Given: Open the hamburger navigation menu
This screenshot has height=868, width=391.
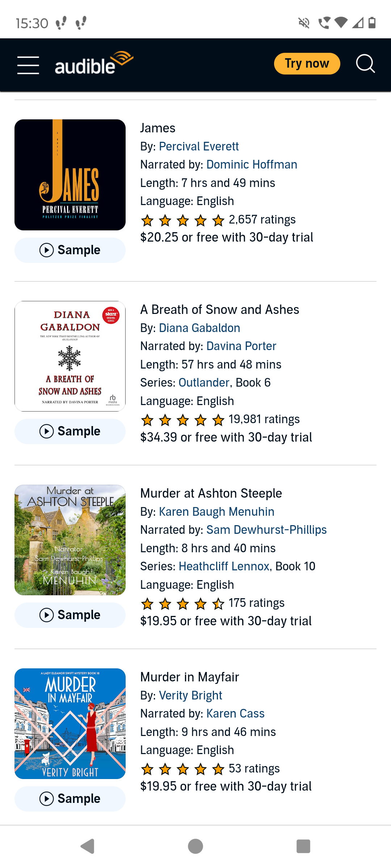Looking at the screenshot, I should coord(28,65).
